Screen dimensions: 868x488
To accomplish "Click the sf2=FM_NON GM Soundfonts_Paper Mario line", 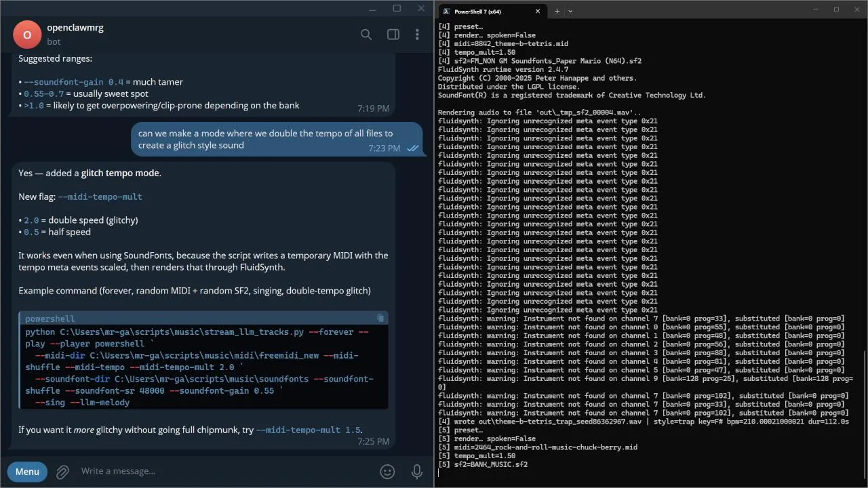I will (540, 61).
